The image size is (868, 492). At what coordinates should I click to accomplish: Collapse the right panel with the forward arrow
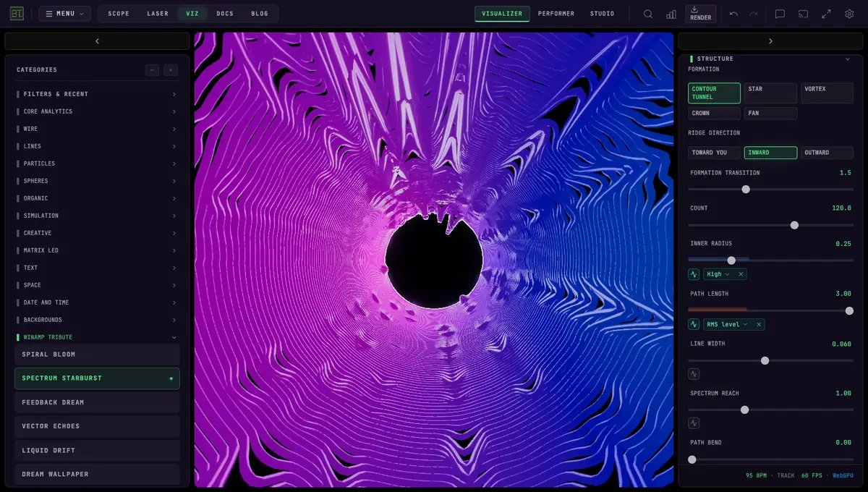tap(770, 41)
